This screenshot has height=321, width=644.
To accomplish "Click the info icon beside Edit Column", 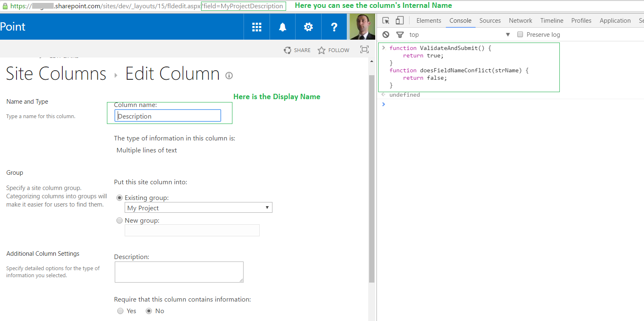I will [x=229, y=76].
